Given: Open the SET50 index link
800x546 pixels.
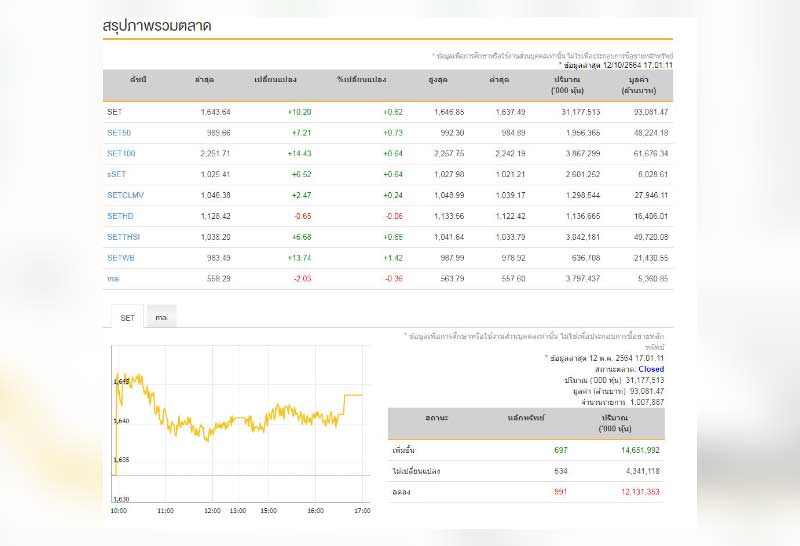Looking at the screenshot, I should pyautogui.click(x=119, y=133).
